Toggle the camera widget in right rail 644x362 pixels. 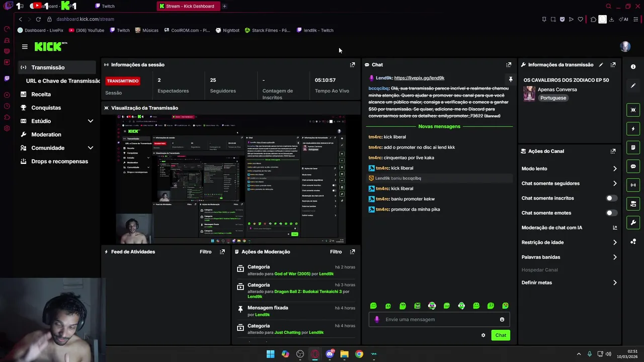[633, 204]
